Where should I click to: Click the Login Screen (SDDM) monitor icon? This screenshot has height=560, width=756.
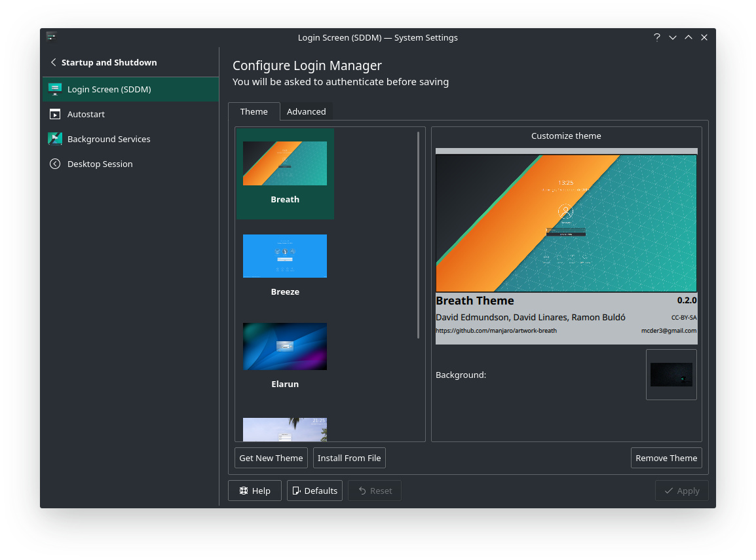pyautogui.click(x=55, y=89)
